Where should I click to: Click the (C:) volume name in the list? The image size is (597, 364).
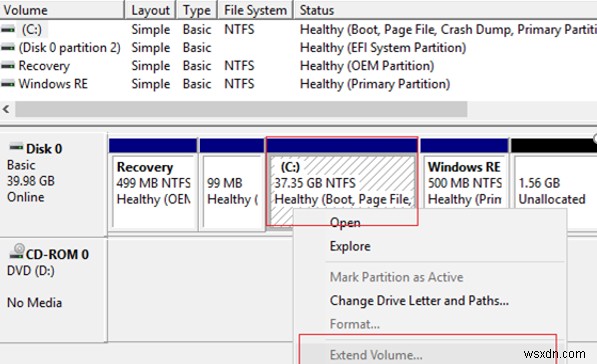pyautogui.click(x=32, y=30)
